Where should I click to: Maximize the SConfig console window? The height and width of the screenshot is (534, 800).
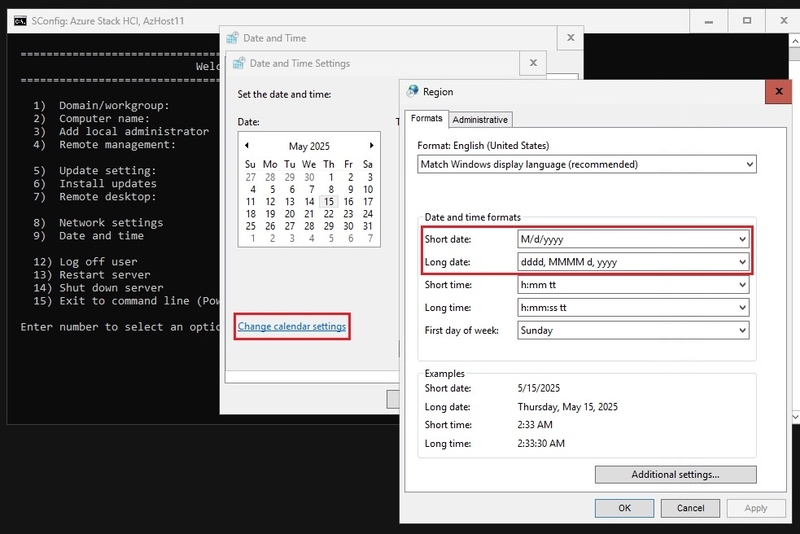coord(746,21)
